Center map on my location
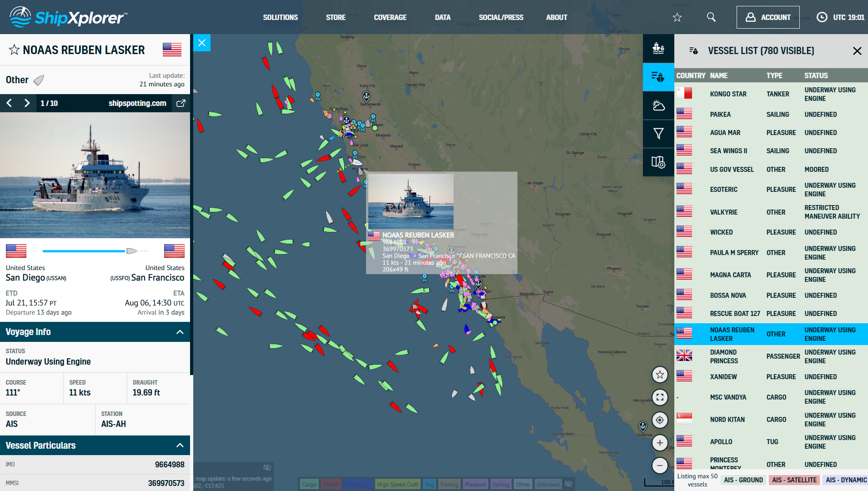868x491 pixels. [660, 420]
